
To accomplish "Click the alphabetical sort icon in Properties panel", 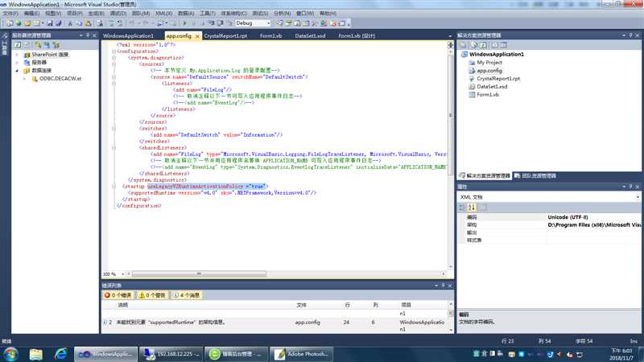I will (x=472, y=208).
